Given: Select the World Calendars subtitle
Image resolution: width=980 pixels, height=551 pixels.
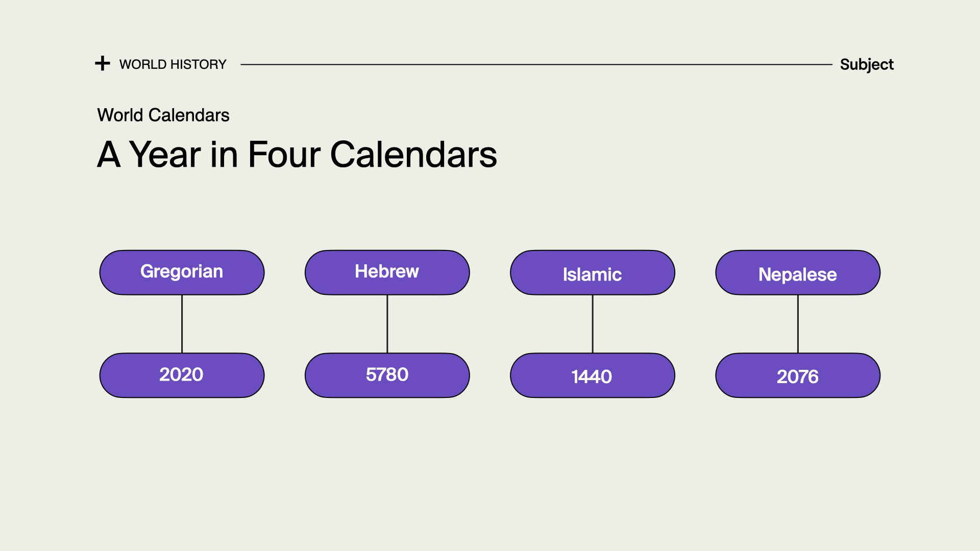Looking at the screenshot, I should [x=163, y=115].
